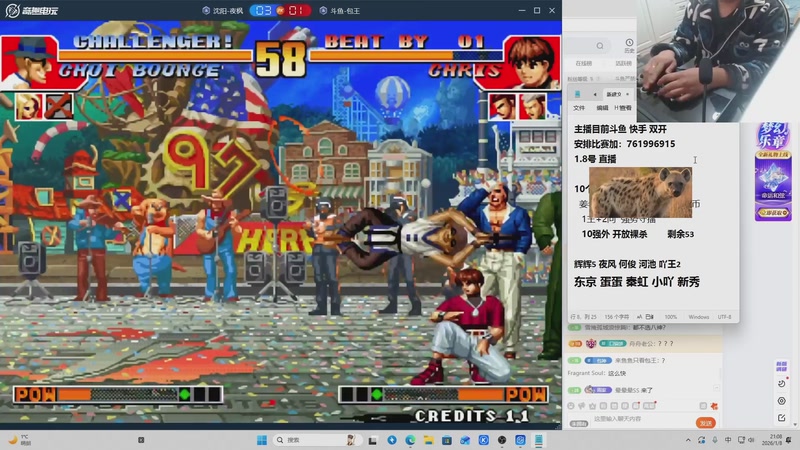Viewport: 800px width, 450px height.
Task: Click the orange 发送 send button
Action: [706, 423]
